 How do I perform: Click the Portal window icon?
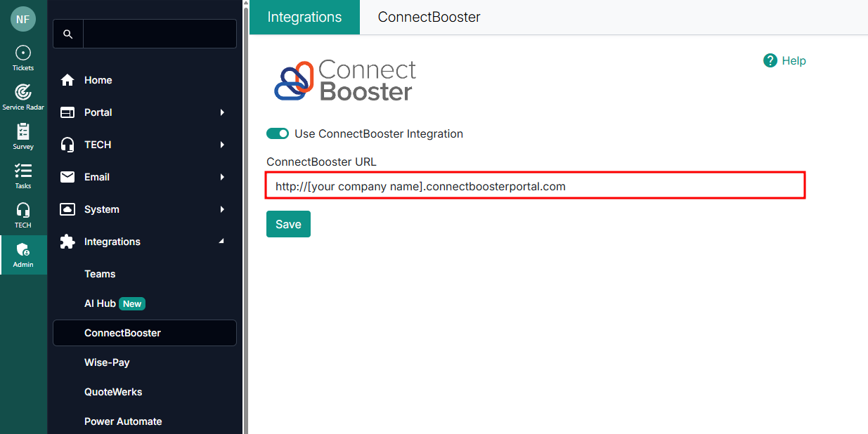(x=67, y=112)
